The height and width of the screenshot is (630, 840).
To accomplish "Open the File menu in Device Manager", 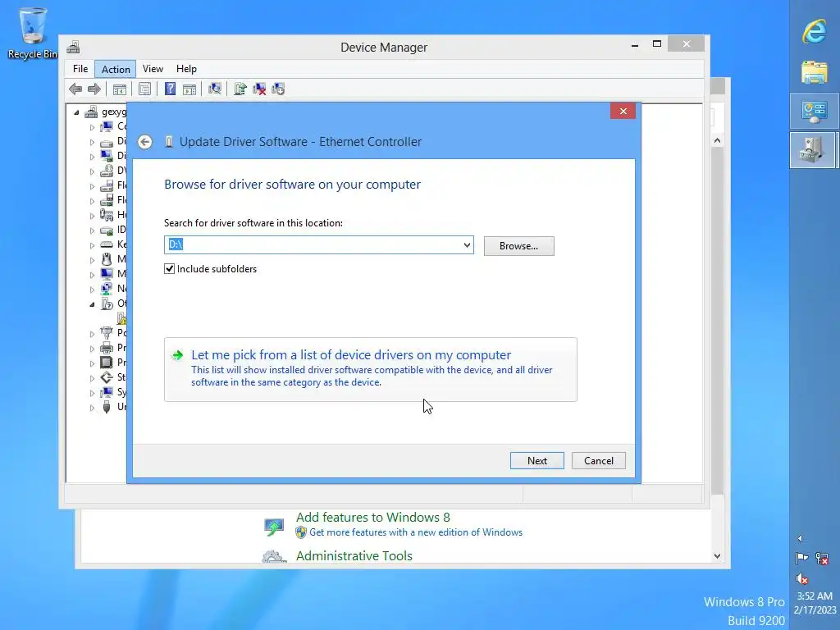I will pyautogui.click(x=80, y=69).
